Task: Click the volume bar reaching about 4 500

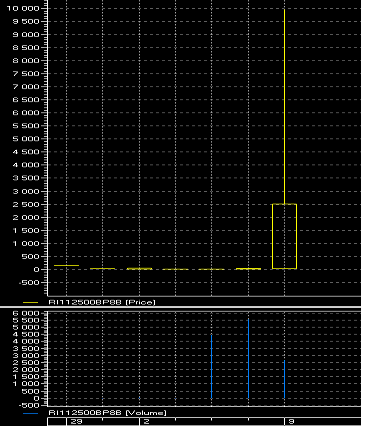Action: (x=212, y=366)
